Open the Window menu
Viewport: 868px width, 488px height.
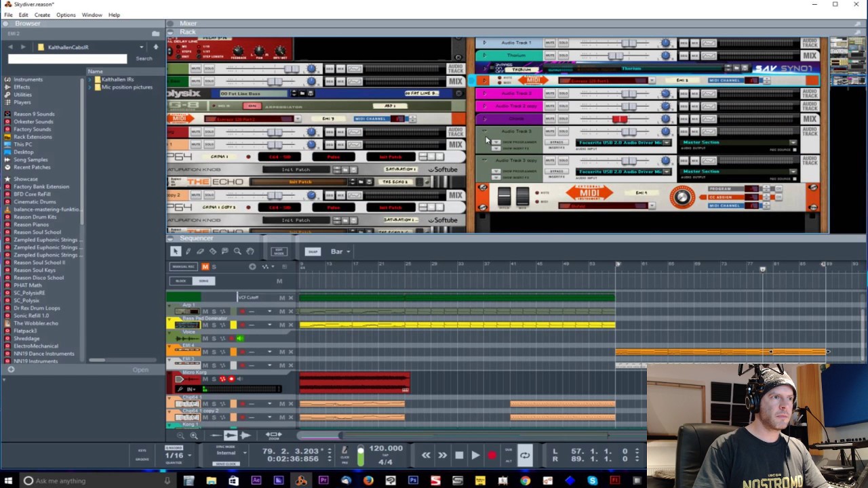(92, 15)
